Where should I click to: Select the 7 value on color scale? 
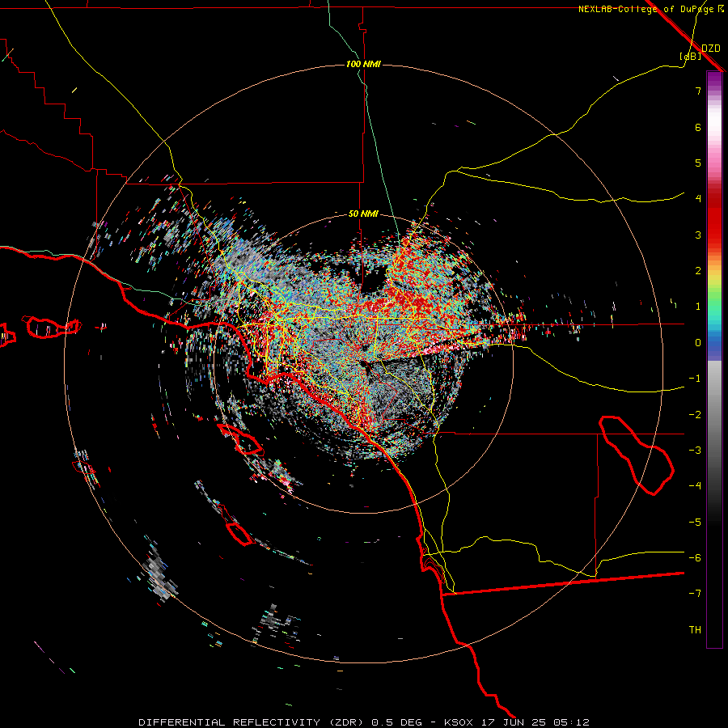698,91
